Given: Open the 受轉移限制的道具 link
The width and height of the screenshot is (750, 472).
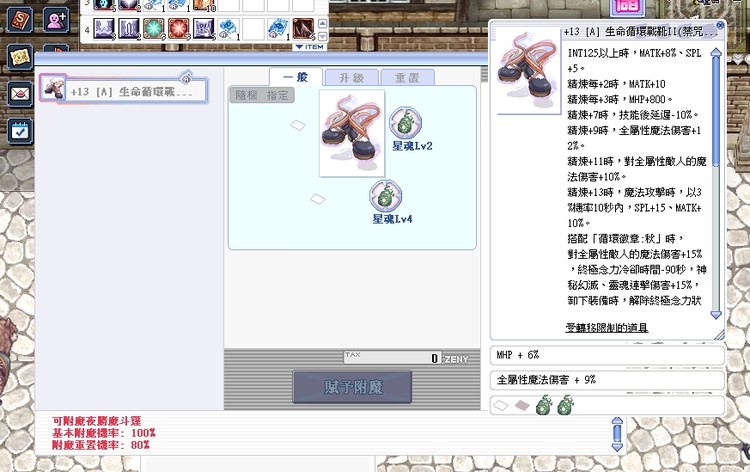Looking at the screenshot, I should [607, 328].
